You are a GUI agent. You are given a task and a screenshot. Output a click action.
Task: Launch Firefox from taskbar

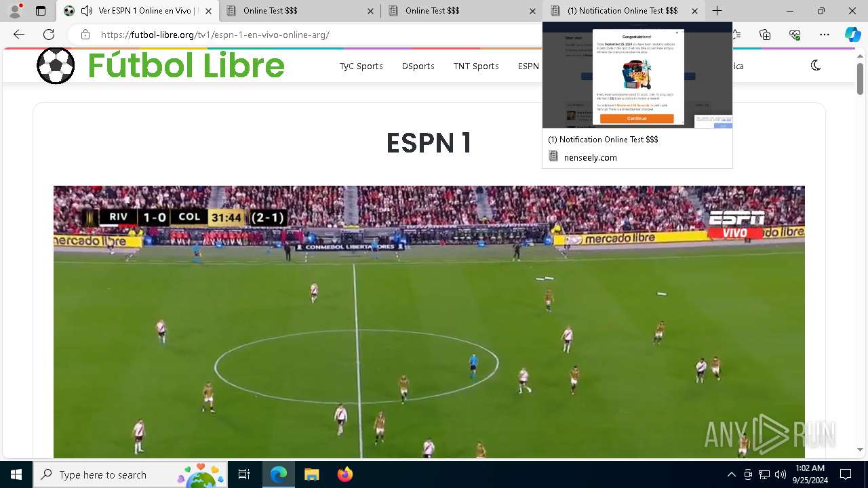click(x=344, y=474)
